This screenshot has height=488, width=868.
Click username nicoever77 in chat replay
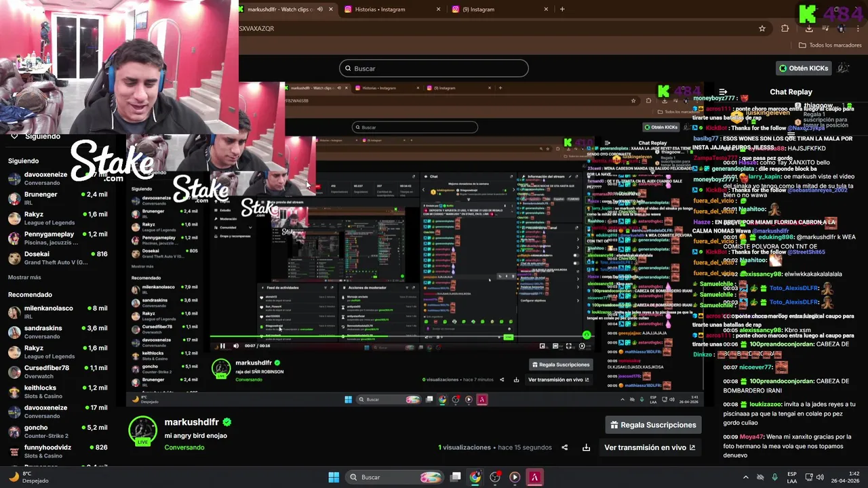click(x=756, y=367)
